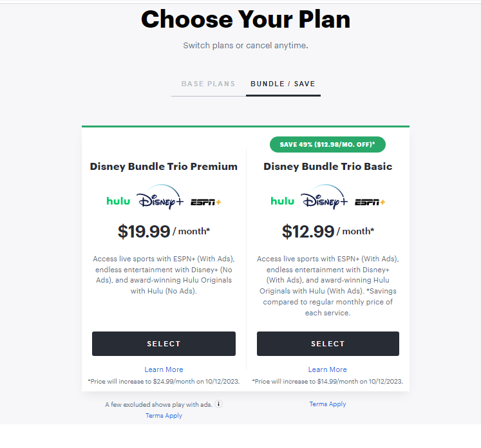Click the Disney+ logo in Trio Basic

(322, 199)
